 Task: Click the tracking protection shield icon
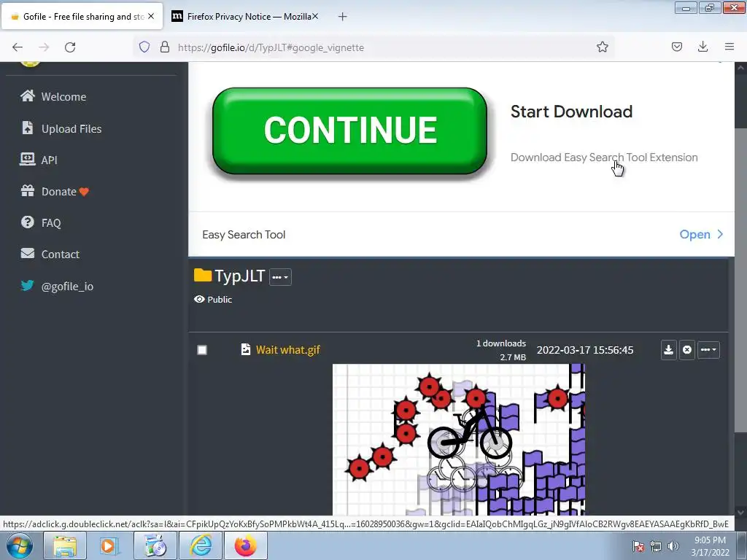144,47
